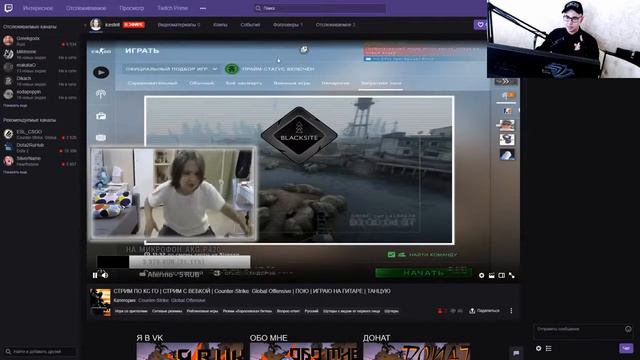Open makataO in followed channels
Screen dimensions: 640x360
tap(40, 67)
